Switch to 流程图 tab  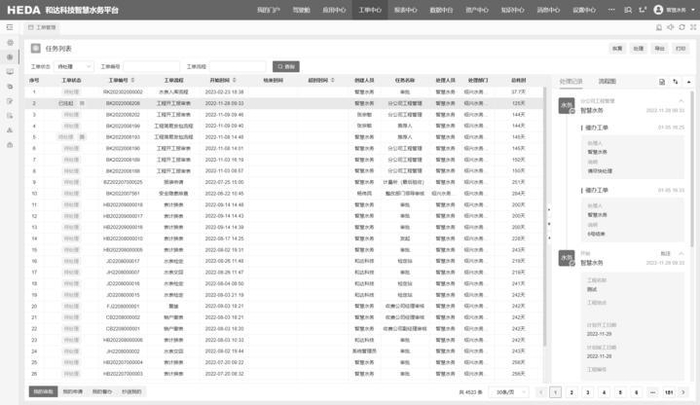point(607,81)
